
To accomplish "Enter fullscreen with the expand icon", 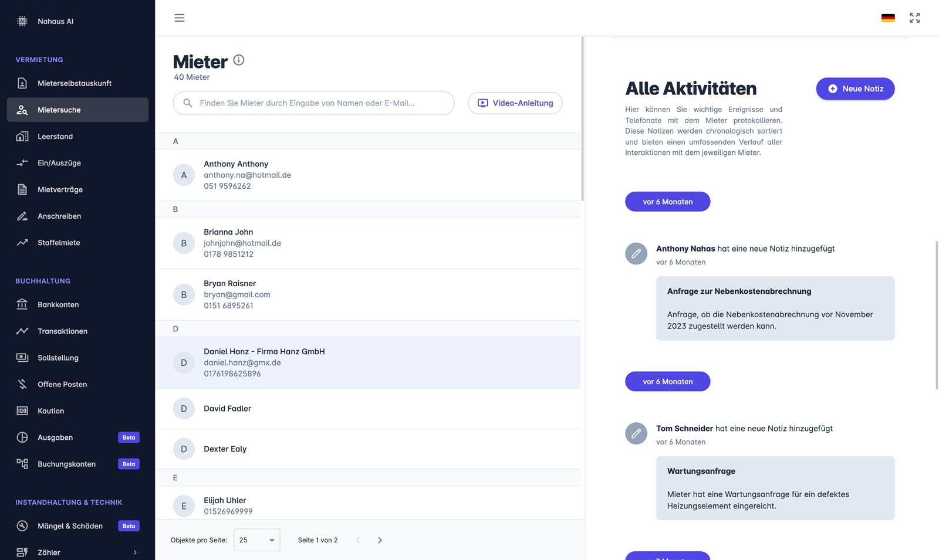I will click(x=914, y=18).
